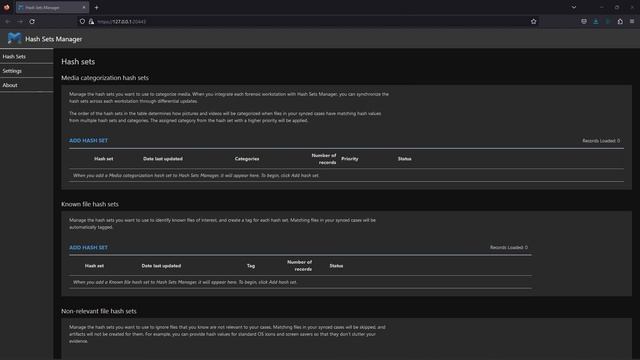Click Hash set header in known file table
The image size is (640, 360).
click(x=94, y=266)
